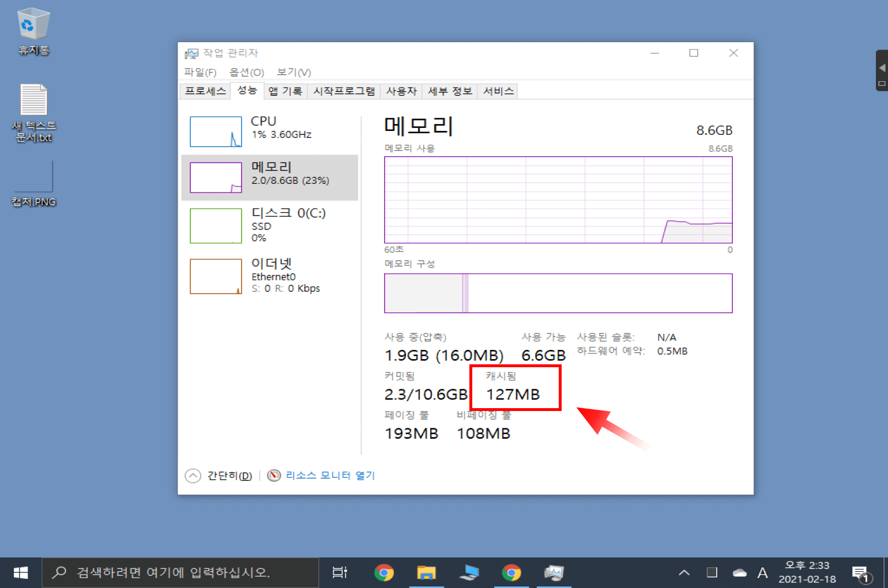Screen dimensions: 888x588
Task: Click the 0.5MB hardware reserved value
Action: coord(672,351)
